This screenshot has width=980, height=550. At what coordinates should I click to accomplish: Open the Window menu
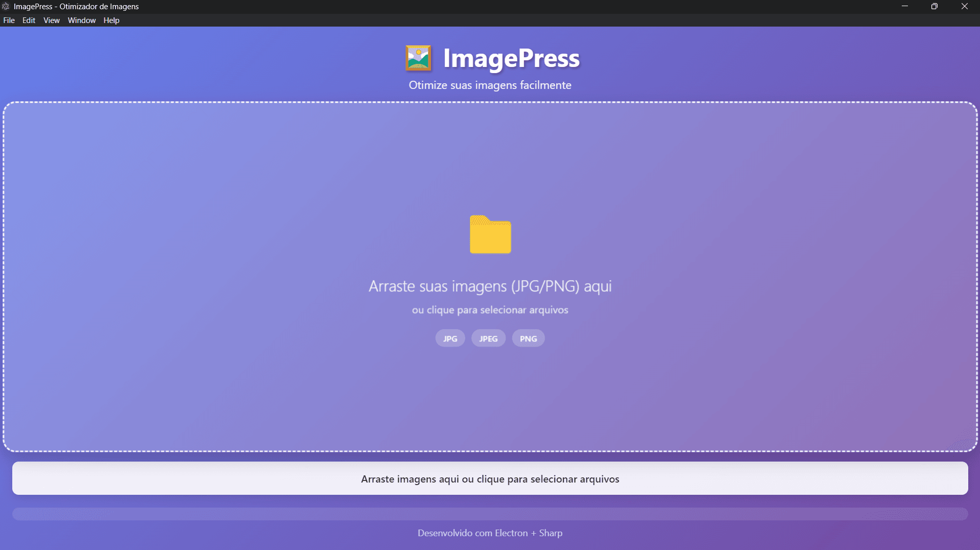click(x=82, y=20)
